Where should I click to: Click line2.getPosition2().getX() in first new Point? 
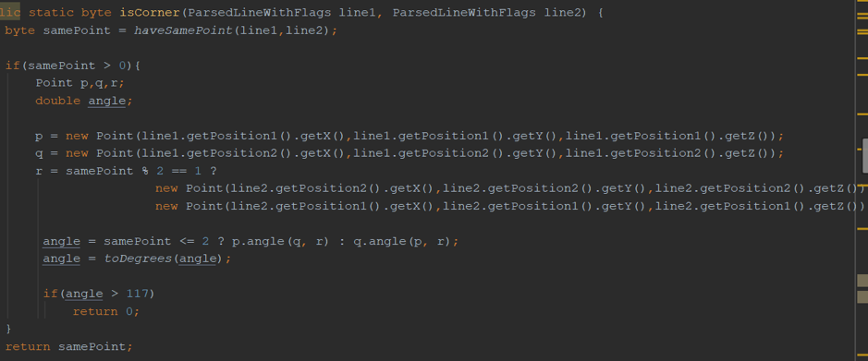tap(332, 188)
